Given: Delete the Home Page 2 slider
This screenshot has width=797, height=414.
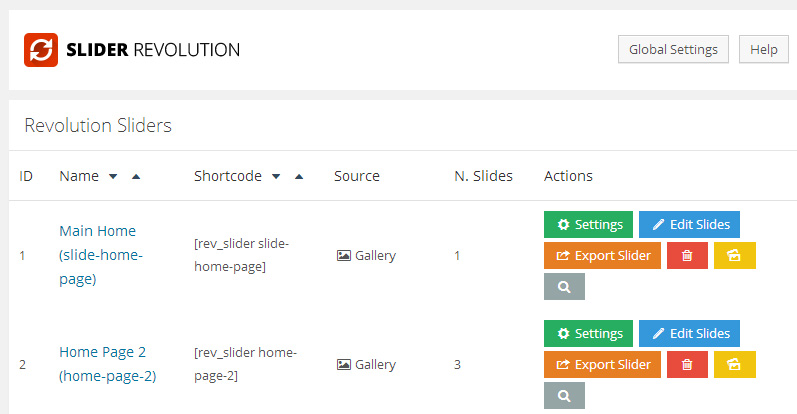Looking at the screenshot, I should pyautogui.click(x=687, y=364).
